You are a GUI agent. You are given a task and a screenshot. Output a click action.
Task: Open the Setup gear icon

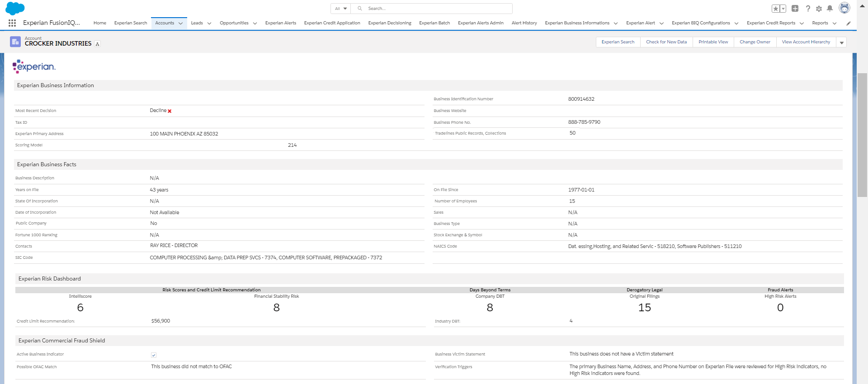(x=819, y=9)
